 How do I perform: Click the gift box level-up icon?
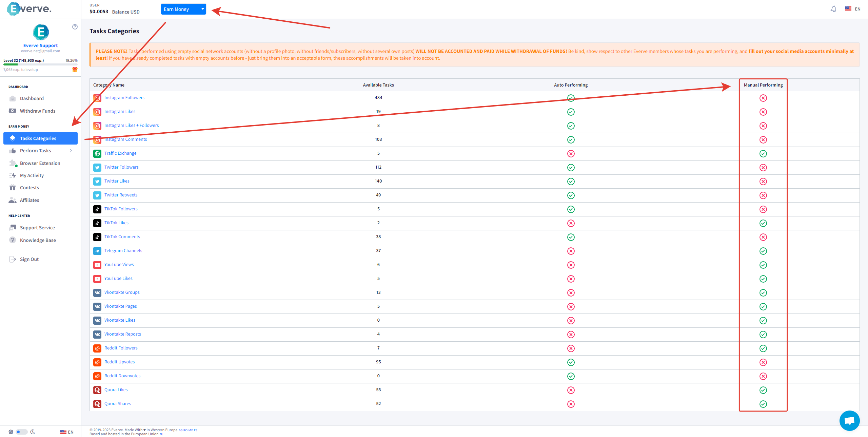point(75,70)
